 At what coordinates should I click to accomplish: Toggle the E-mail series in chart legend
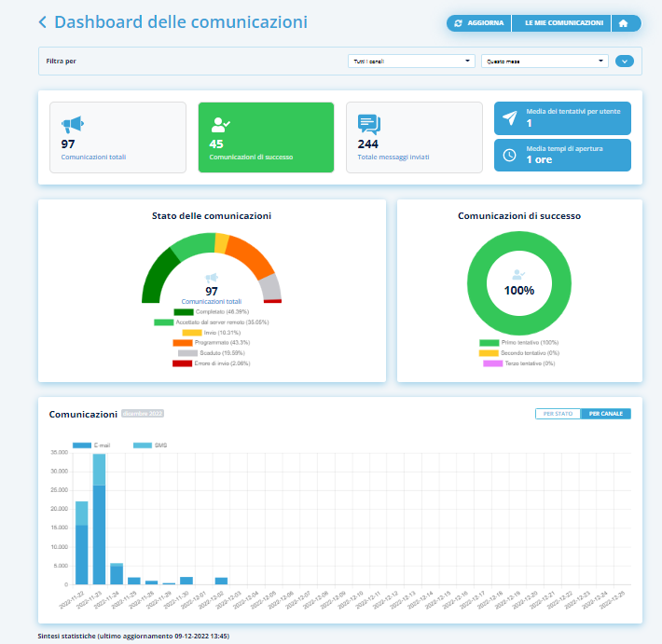pos(91,445)
